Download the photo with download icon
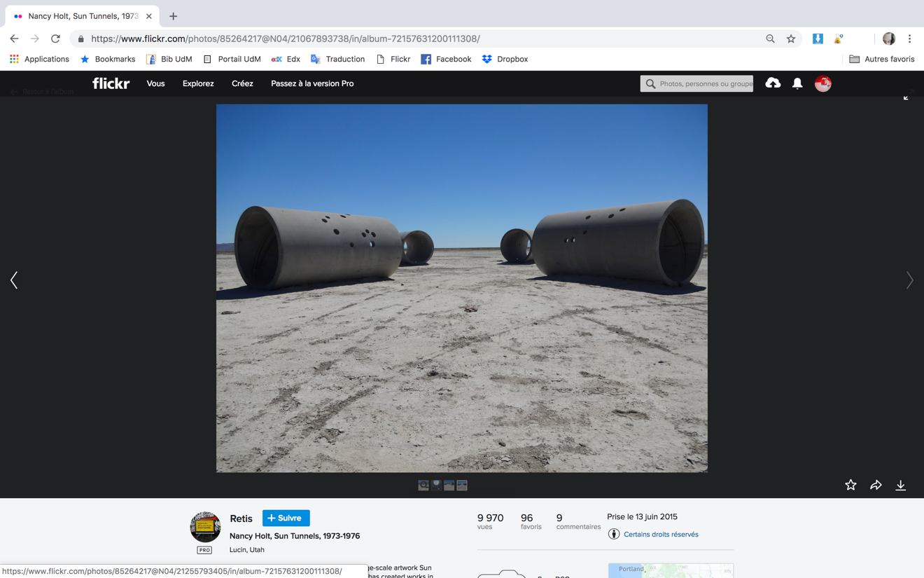Image resolution: width=924 pixels, height=578 pixels. (x=901, y=485)
